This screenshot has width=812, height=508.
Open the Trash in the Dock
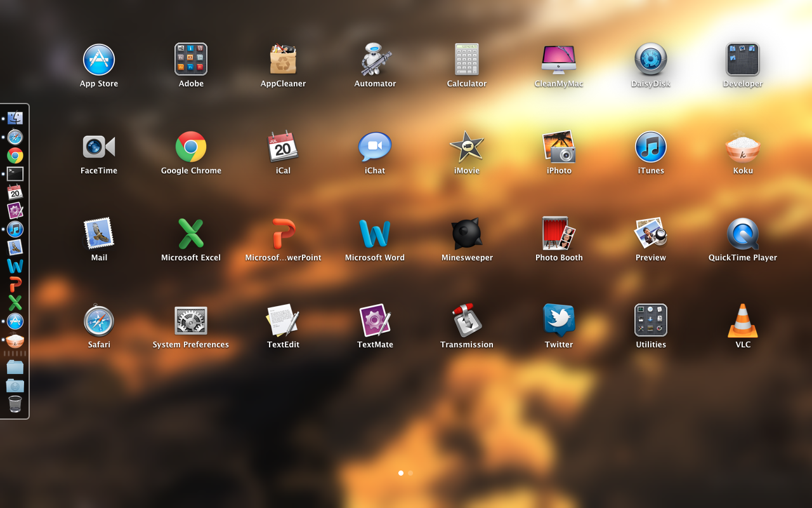[x=15, y=404]
